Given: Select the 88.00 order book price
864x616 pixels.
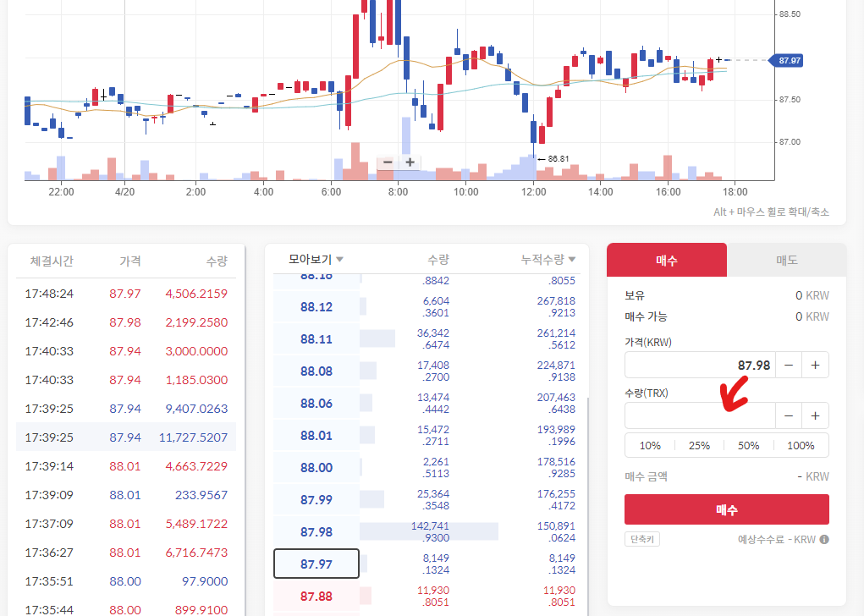Looking at the screenshot, I should (x=316, y=467).
